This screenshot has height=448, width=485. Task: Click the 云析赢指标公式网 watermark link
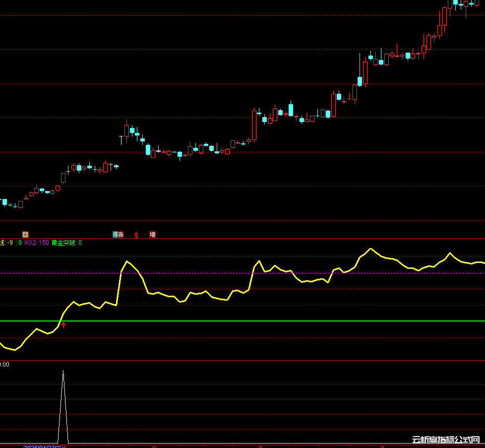[446, 440]
